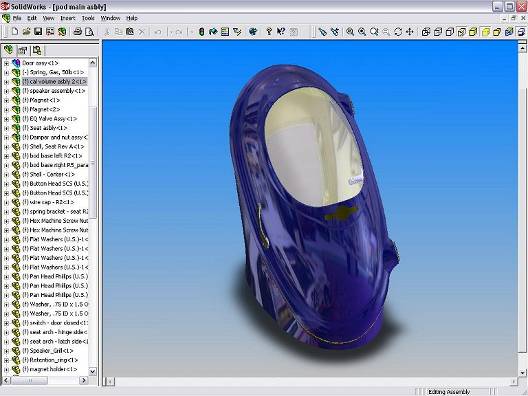Toggle Shaded With Edges display
The width and height of the screenshot is (528, 396).
click(473, 32)
